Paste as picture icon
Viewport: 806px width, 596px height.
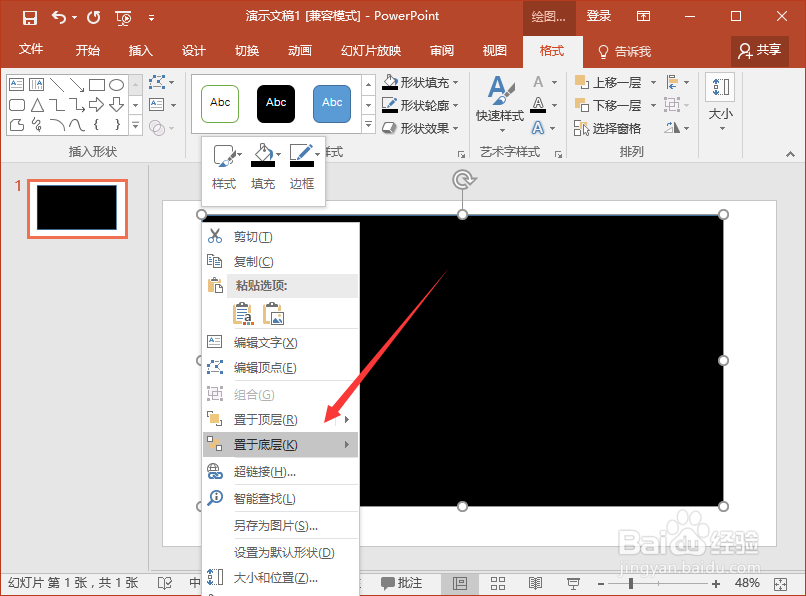tap(273, 314)
